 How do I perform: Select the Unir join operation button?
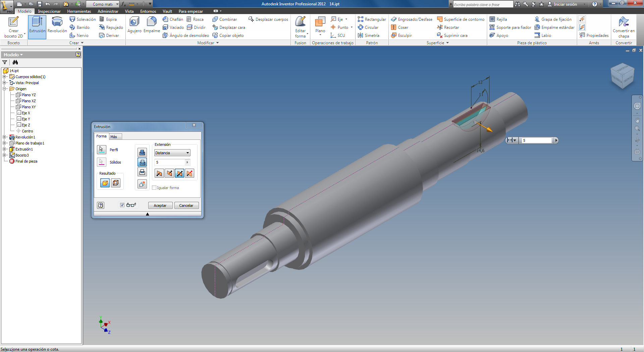tap(142, 153)
